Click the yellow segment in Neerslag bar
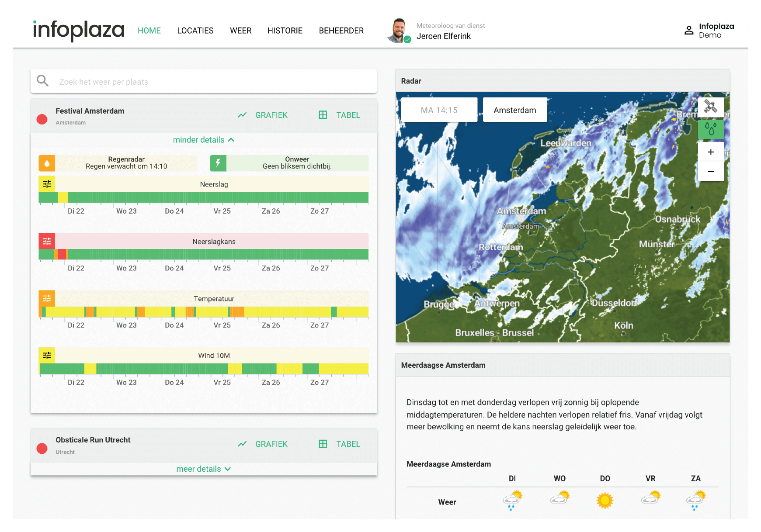This screenshot has width=761, height=532. (x=63, y=197)
